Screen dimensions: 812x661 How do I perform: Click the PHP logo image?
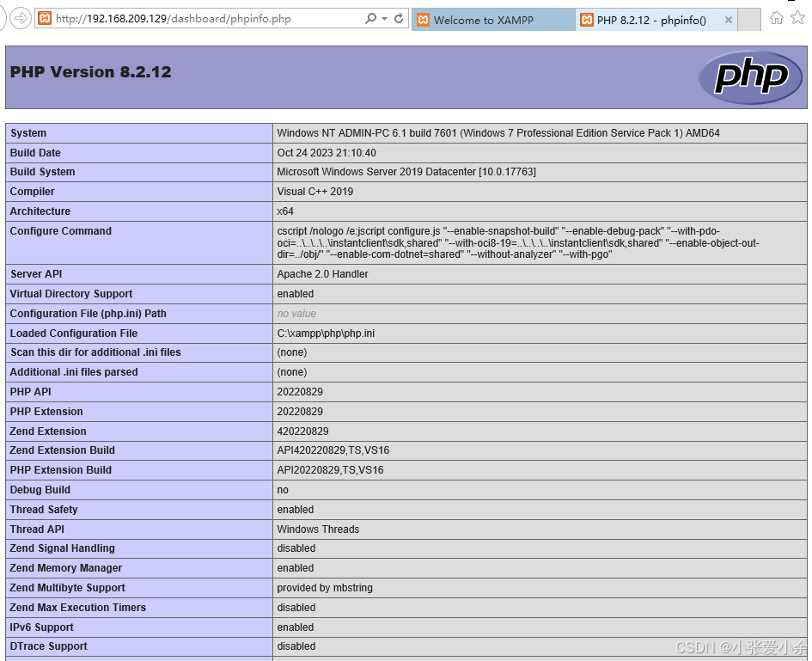pos(750,77)
